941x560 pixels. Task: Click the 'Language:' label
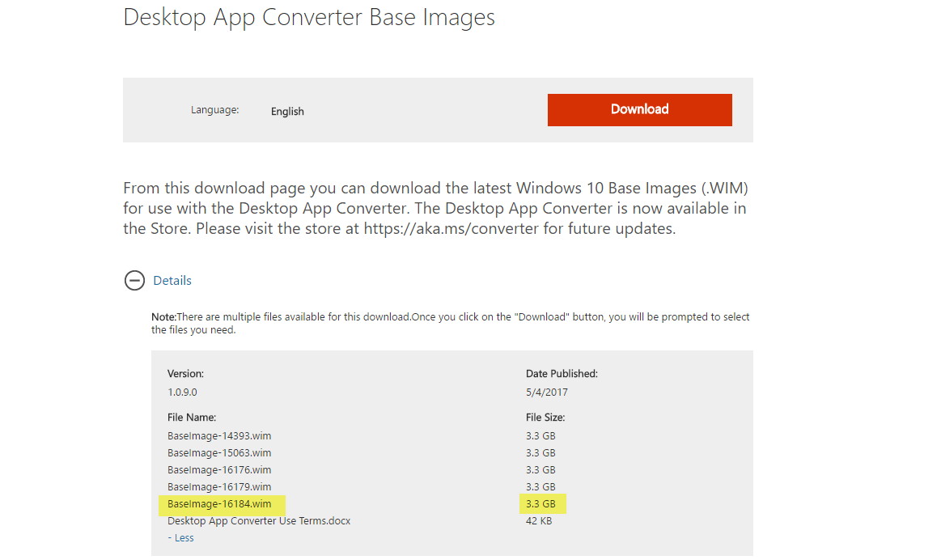click(x=215, y=110)
